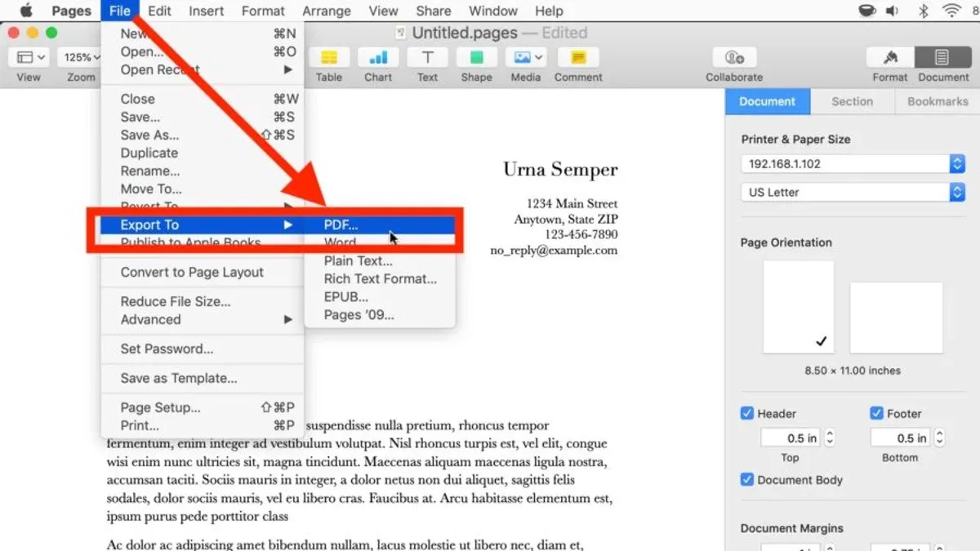980x551 pixels.
Task: Select Reduce File Size...
Action: click(x=202, y=301)
